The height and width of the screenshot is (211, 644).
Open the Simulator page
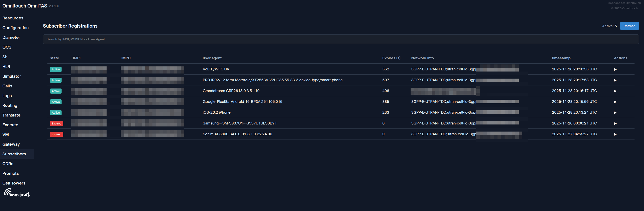pos(11,76)
